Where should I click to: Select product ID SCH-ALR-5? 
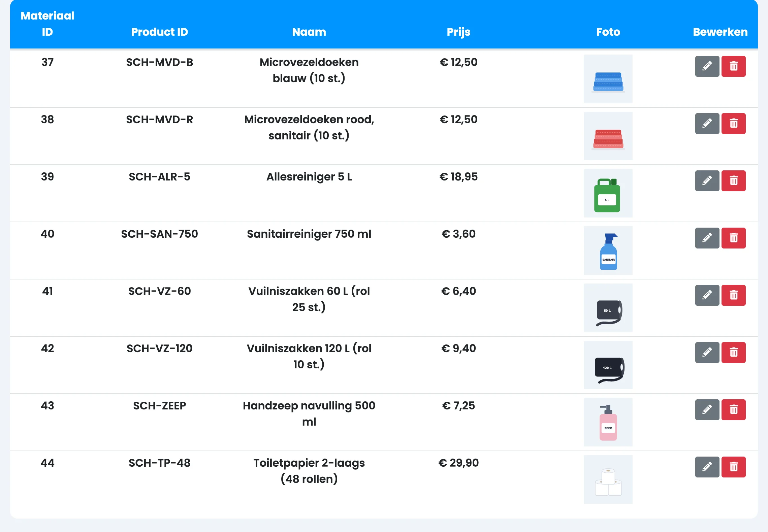[x=160, y=177]
